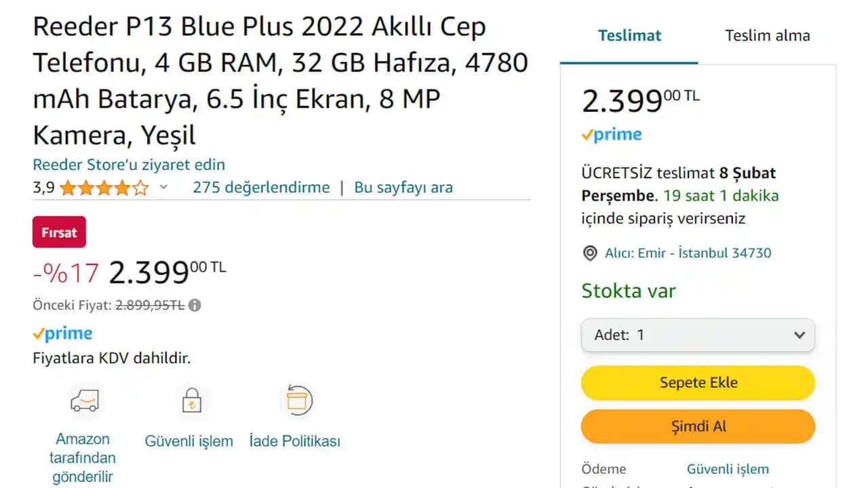The width and height of the screenshot is (868, 488).
Task: Click the Fırsat deal badge
Action: coord(59,232)
